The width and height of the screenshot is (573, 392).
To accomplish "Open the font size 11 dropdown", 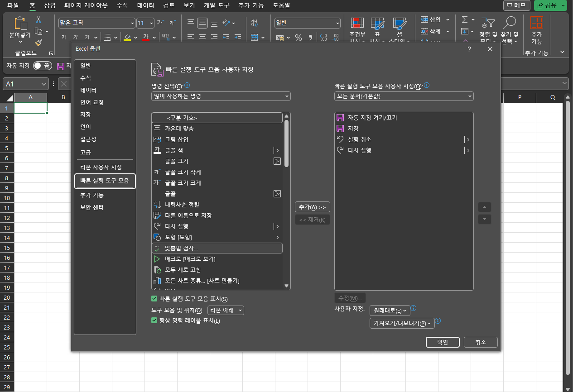I will click(x=151, y=23).
